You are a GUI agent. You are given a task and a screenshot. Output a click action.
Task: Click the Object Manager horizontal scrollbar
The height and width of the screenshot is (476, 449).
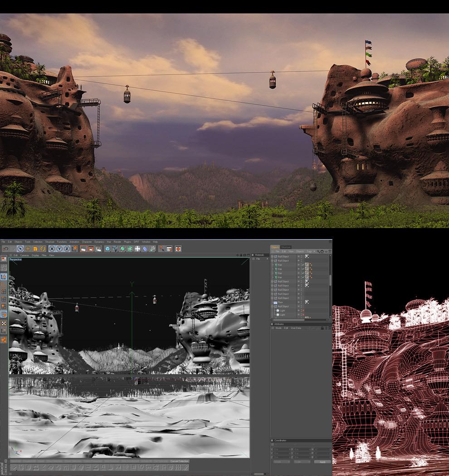tap(288, 319)
